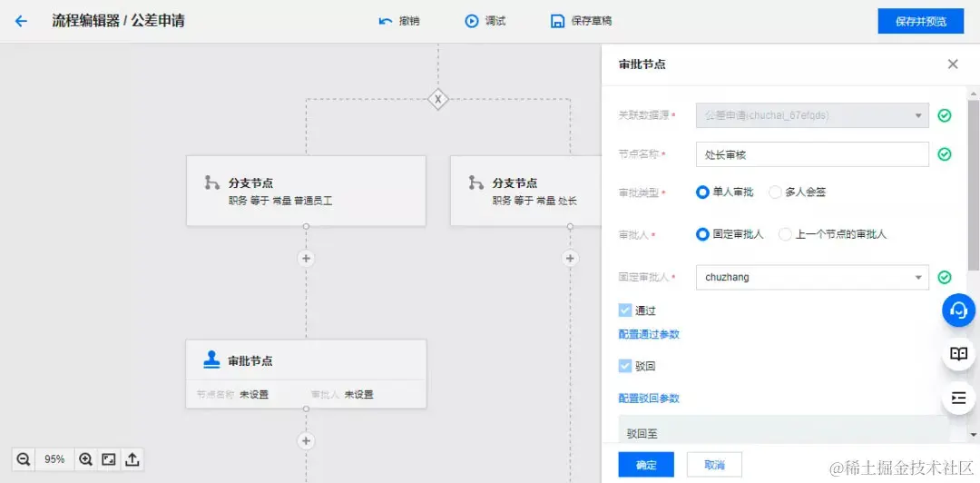This screenshot has width=980, height=483.
Task: Click green check beside 节点名称
Action: [945, 154]
